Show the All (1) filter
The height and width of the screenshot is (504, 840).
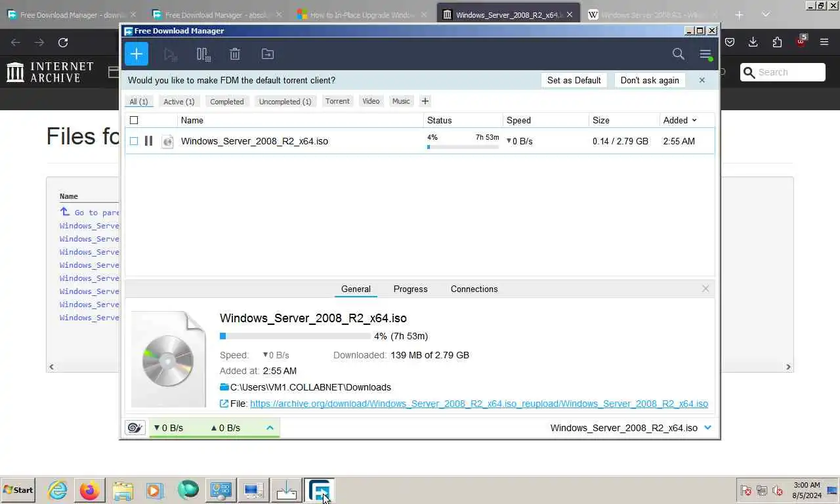pos(138,102)
